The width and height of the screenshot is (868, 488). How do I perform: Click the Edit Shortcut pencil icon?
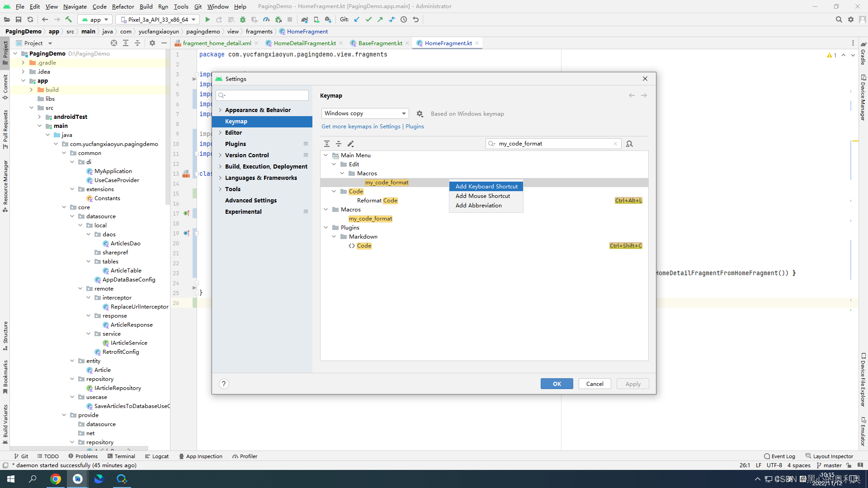click(350, 144)
